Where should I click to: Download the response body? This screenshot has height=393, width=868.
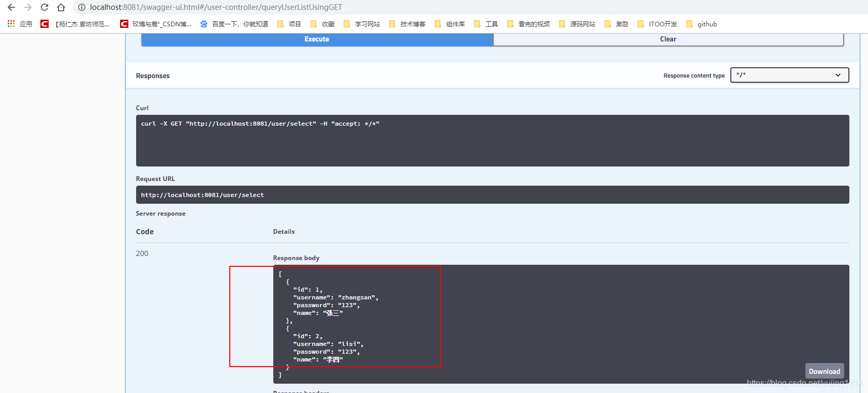pyautogui.click(x=825, y=371)
